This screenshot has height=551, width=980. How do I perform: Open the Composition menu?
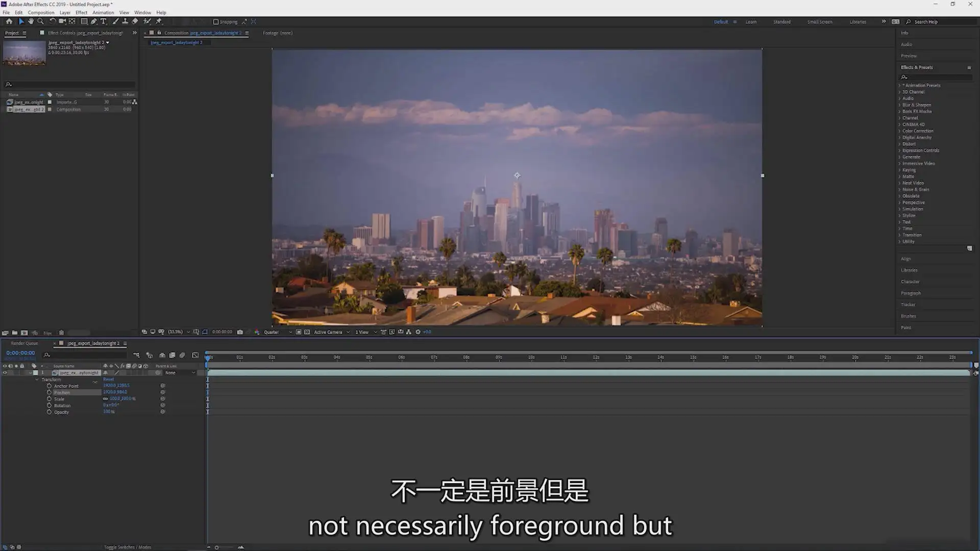pos(41,12)
